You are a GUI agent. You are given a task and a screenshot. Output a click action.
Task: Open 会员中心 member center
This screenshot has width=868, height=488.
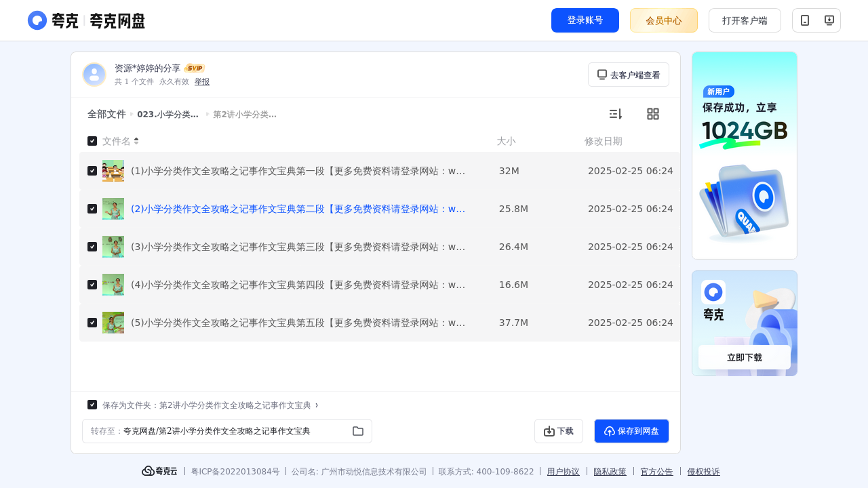point(664,20)
